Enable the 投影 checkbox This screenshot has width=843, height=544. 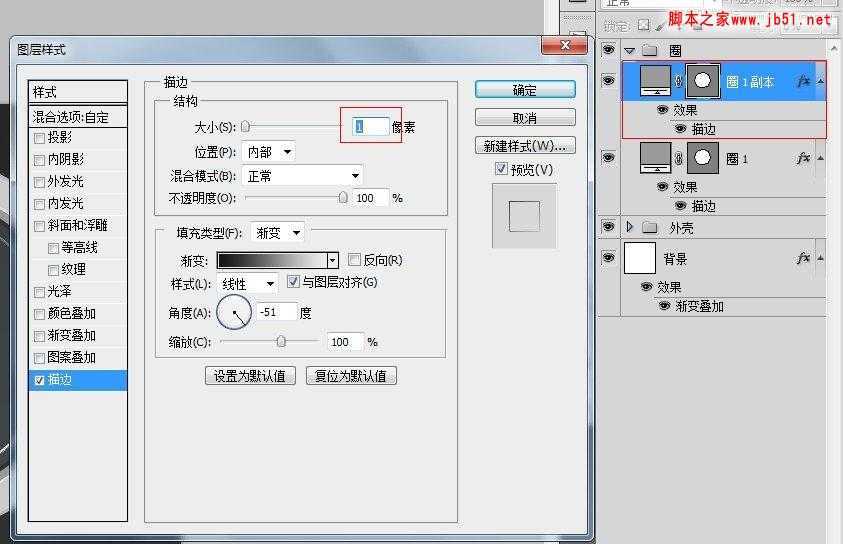click(39, 138)
